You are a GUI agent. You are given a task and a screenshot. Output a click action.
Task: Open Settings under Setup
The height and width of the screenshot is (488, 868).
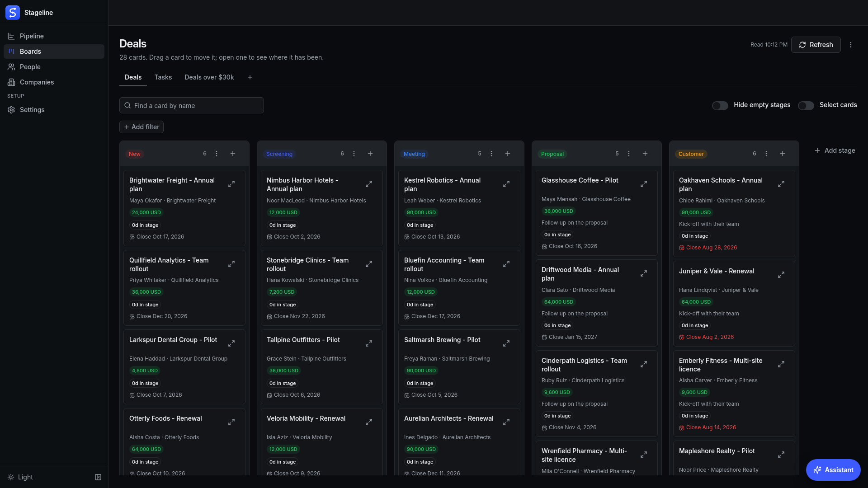click(54, 110)
